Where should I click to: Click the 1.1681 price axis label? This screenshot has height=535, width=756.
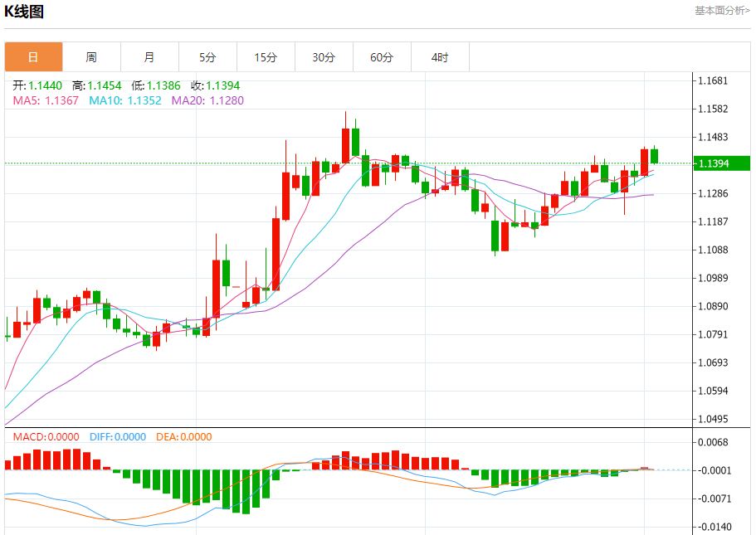tap(713, 81)
